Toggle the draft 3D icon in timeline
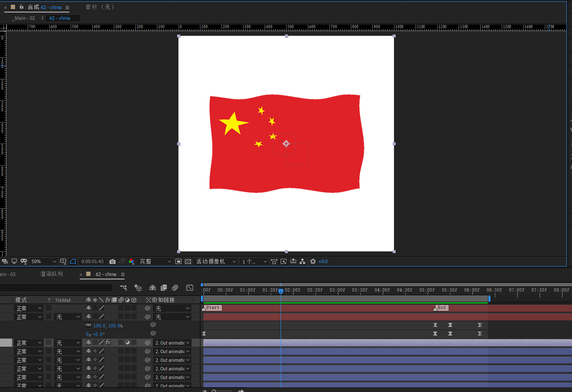This screenshot has width=572, height=392. (138, 288)
